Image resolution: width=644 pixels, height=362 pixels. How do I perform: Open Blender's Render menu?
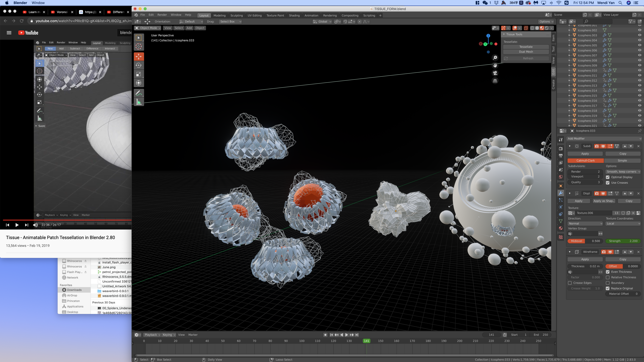pyautogui.click(x=162, y=15)
